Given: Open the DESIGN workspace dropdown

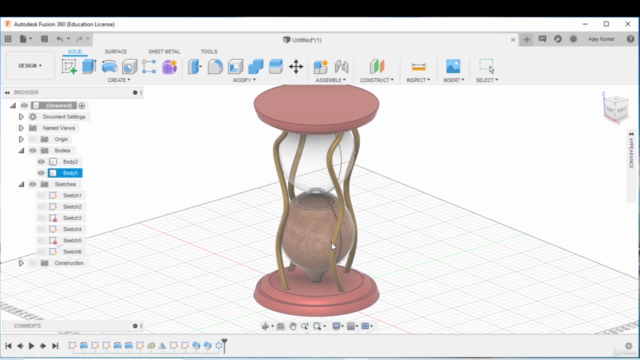Looking at the screenshot, I should (x=30, y=65).
